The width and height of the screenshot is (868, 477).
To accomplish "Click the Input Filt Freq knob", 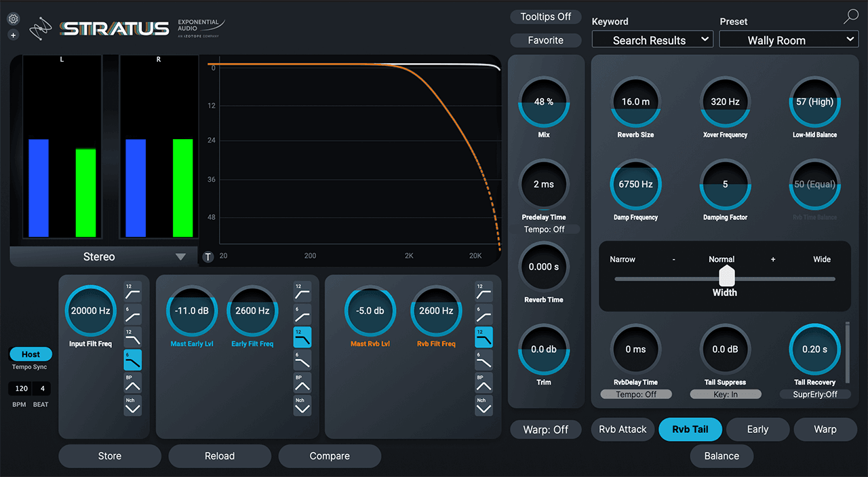I will (x=91, y=311).
